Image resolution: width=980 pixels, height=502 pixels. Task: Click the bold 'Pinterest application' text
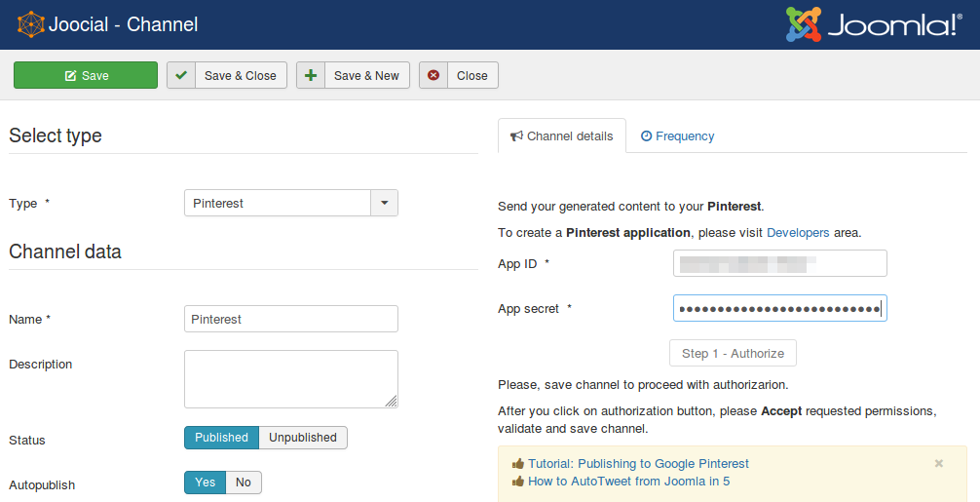[x=628, y=233]
